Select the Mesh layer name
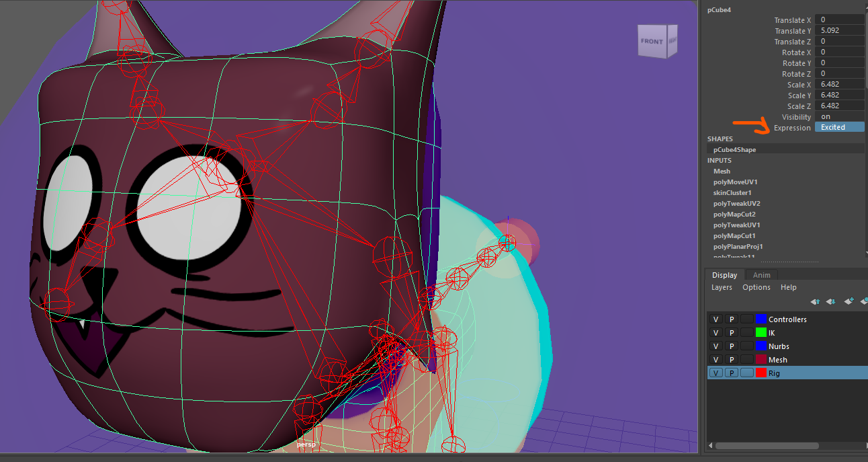868x462 pixels. point(778,360)
